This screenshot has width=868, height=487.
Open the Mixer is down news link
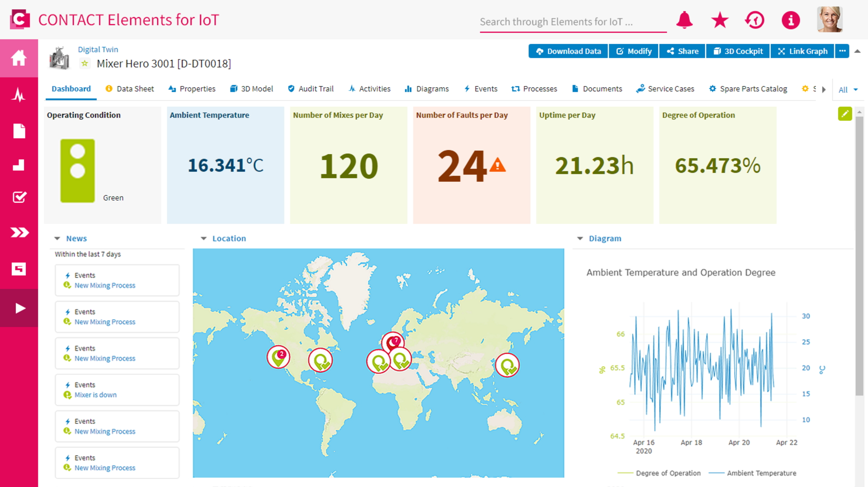95,395
